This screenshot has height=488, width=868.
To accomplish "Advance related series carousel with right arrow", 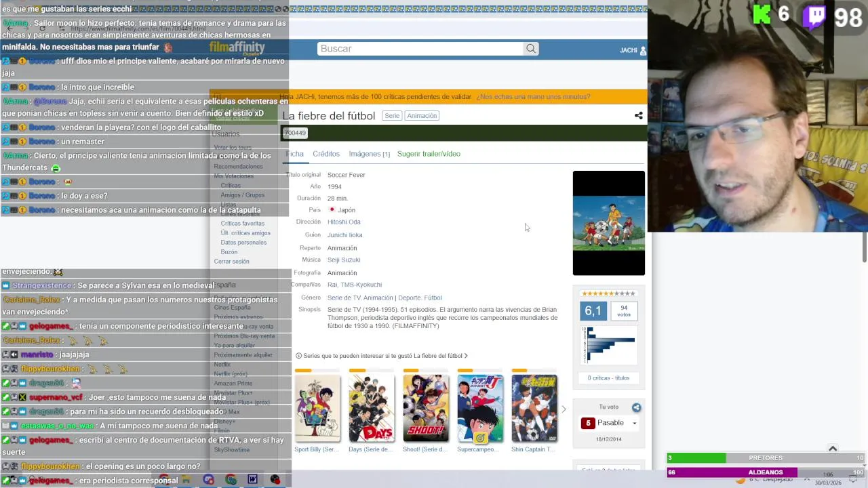I will click(564, 409).
